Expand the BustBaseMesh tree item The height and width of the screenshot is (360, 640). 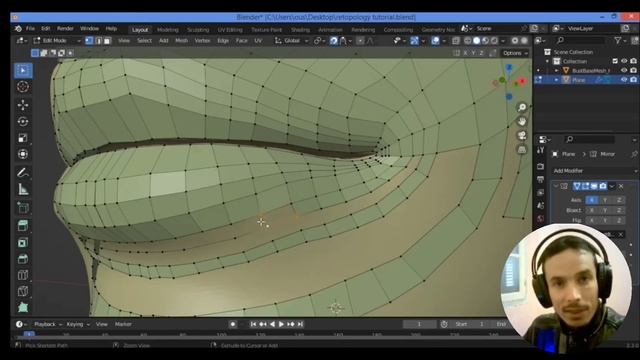(x=556, y=70)
